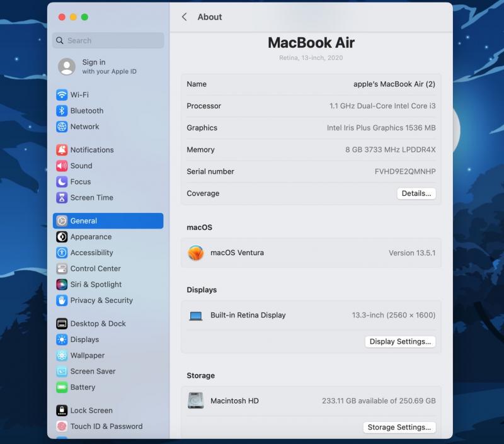Click the 1.1 GHz Dual-Core Intel Core i3 value
The image size is (504, 444).
point(382,106)
